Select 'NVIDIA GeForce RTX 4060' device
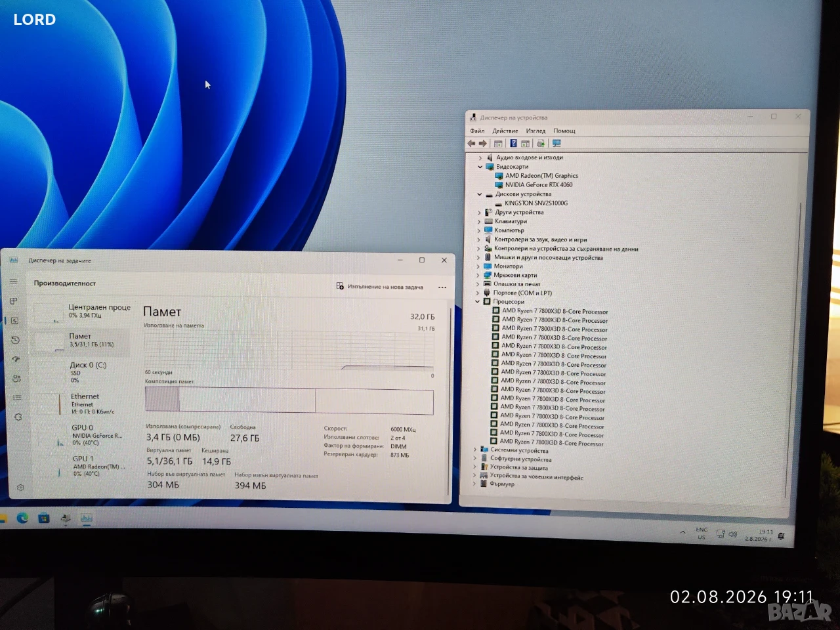 click(x=538, y=185)
